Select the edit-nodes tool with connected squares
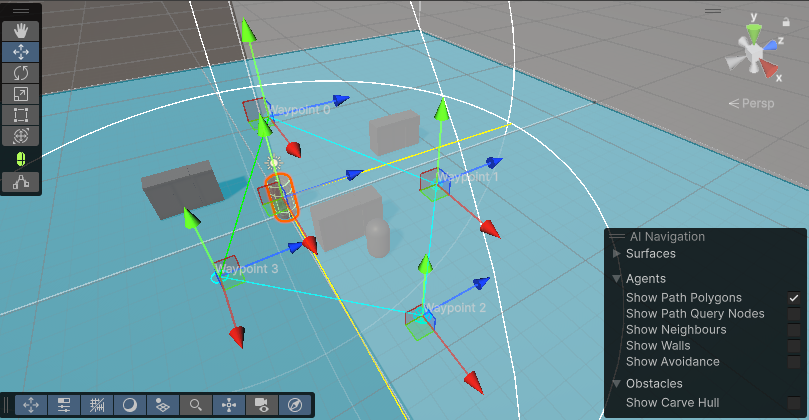This screenshot has width=809, height=420. (21, 182)
